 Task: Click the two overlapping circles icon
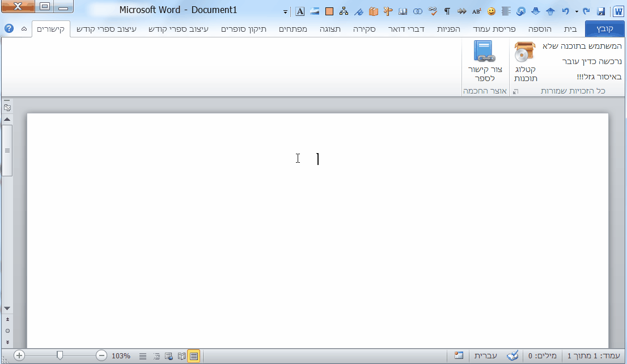tap(417, 11)
